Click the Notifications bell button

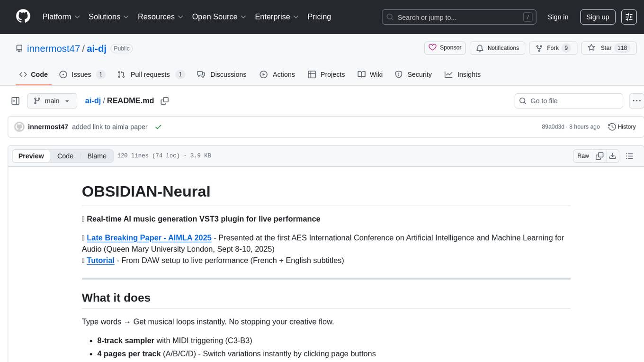point(497,48)
